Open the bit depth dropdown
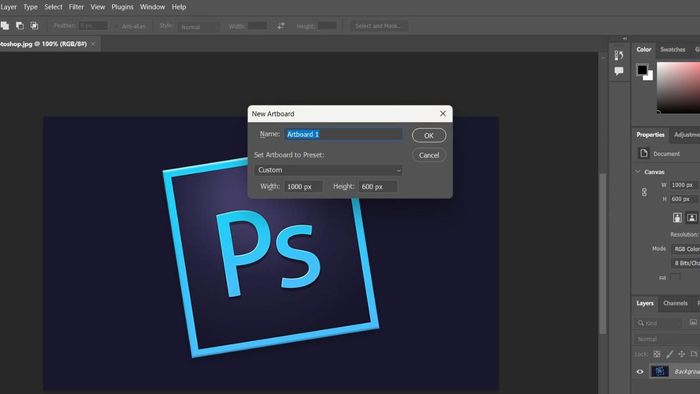The height and width of the screenshot is (394, 700). pos(686,263)
